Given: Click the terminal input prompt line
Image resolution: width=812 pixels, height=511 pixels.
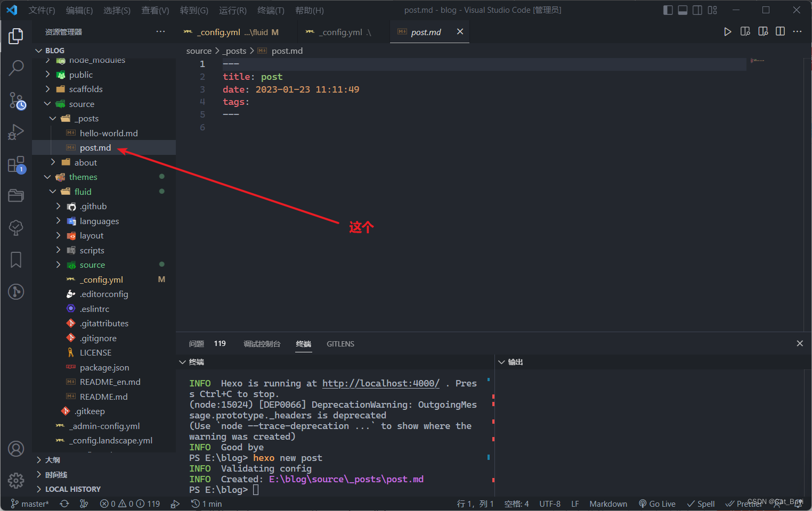Looking at the screenshot, I should [224, 490].
